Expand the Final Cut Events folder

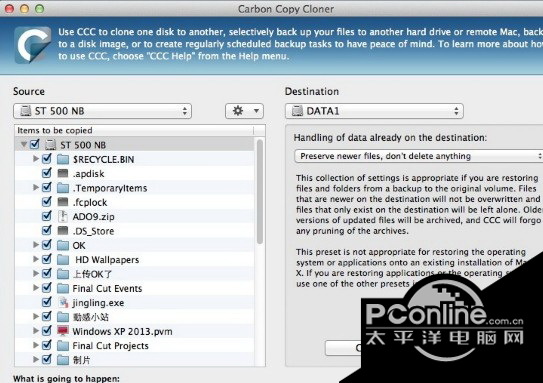click(x=35, y=288)
